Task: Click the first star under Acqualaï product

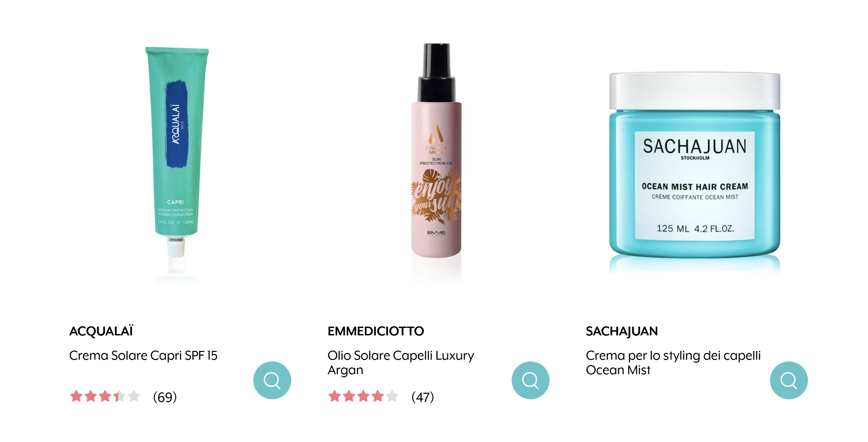Action: point(76,396)
